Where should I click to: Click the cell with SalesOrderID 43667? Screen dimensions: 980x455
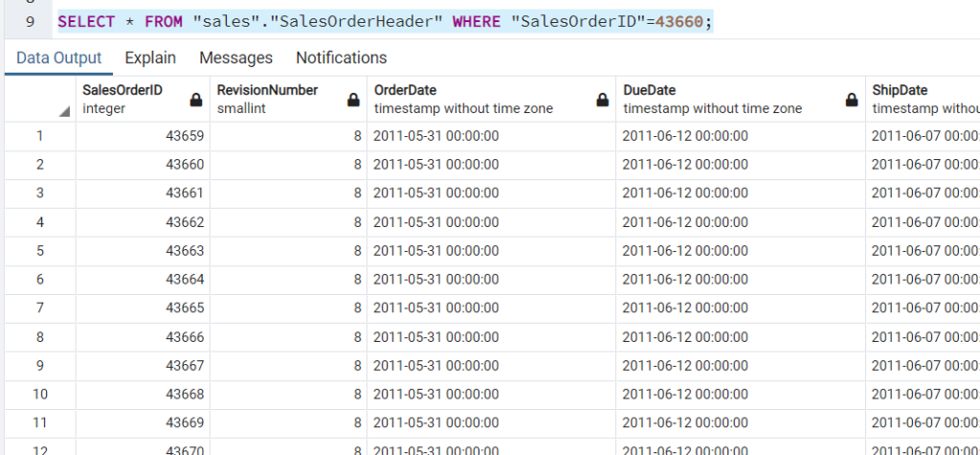[144, 366]
